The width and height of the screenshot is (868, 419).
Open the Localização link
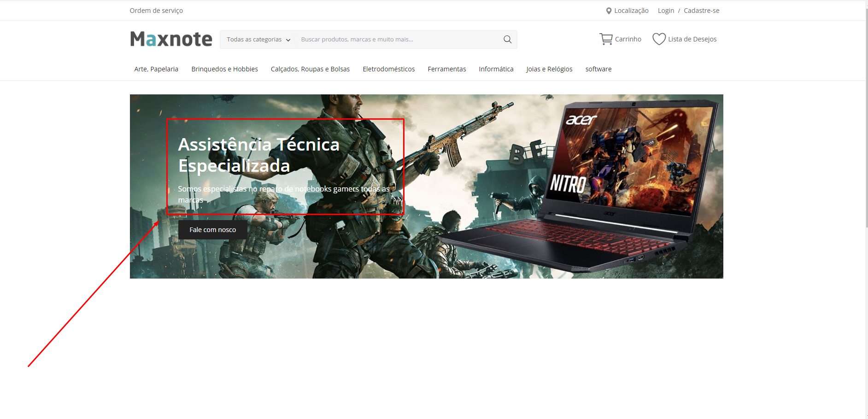coord(631,11)
